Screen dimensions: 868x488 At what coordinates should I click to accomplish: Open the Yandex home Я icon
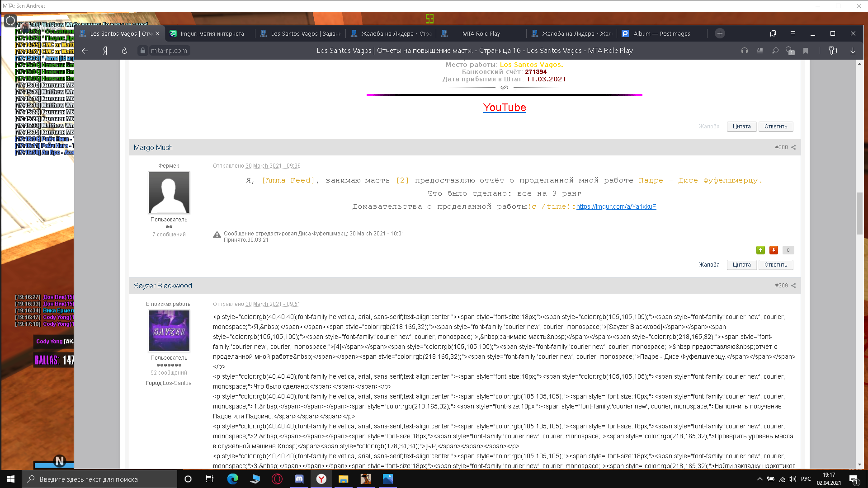tap(105, 51)
